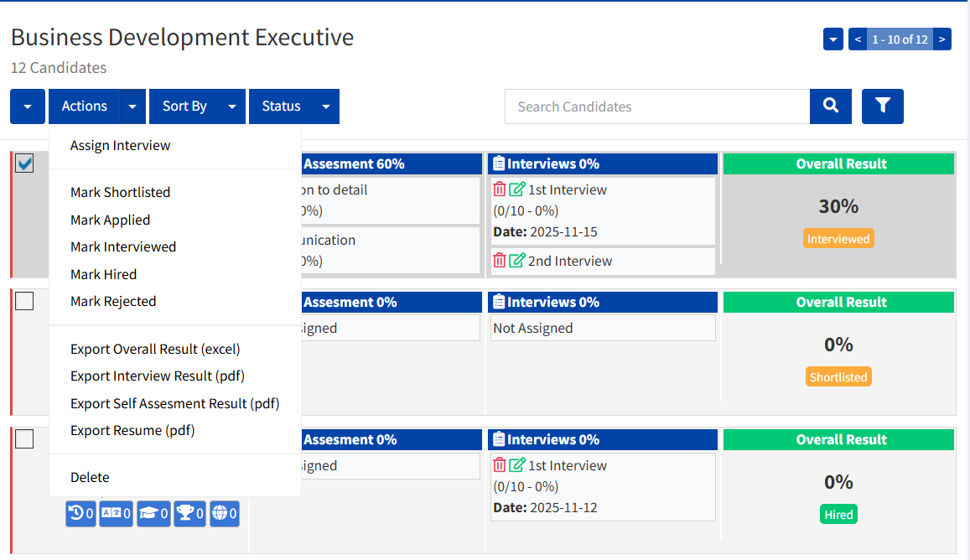The width and height of the screenshot is (970, 560).
Task: Click the trophy awards badge
Action: 189,514
